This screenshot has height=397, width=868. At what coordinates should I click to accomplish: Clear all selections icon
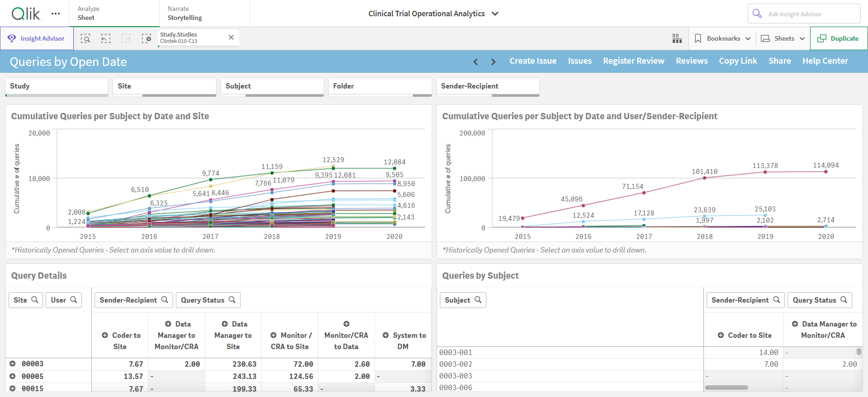[146, 38]
